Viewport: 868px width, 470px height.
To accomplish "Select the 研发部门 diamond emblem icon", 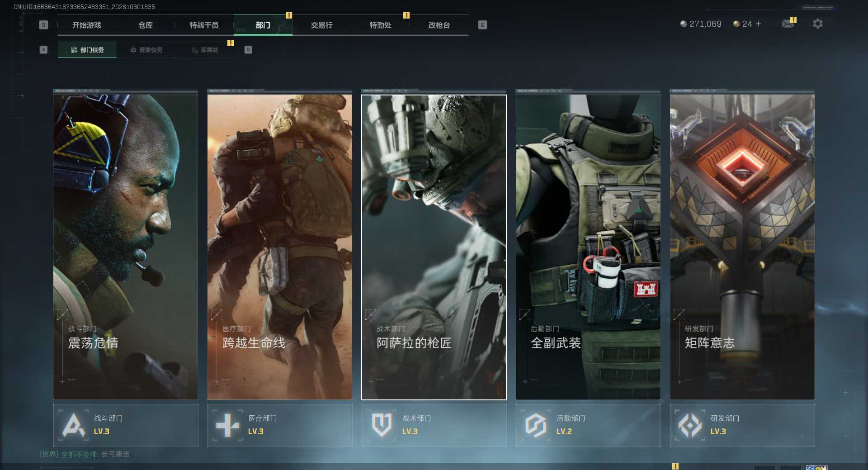I will point(690,425).
